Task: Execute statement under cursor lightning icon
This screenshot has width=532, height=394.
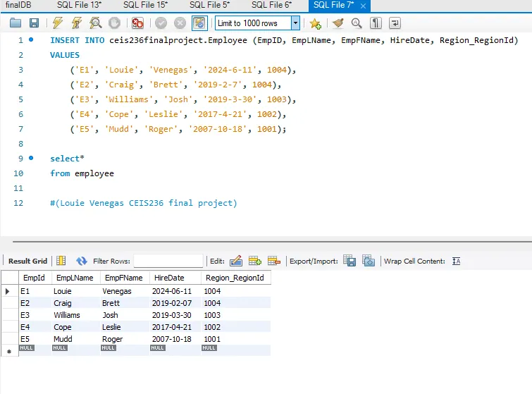Action: [x=77, y=23]
